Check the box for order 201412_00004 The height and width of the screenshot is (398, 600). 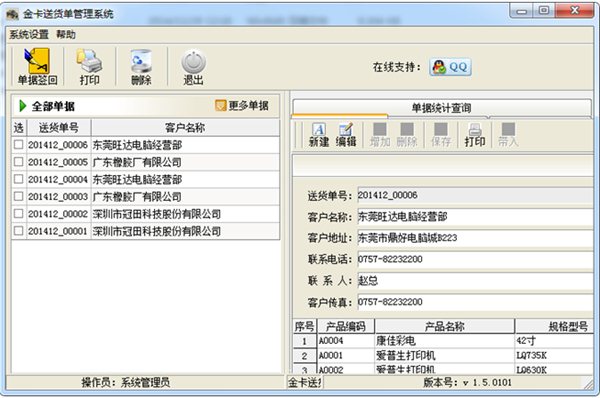coord(18,179)
